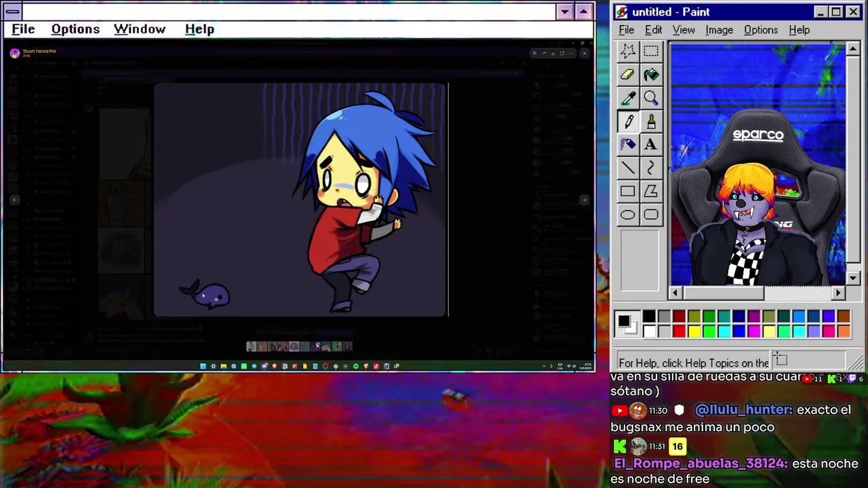Open the File menu in Paint
The image size is (868, 488).
click(x=627, y=30)
